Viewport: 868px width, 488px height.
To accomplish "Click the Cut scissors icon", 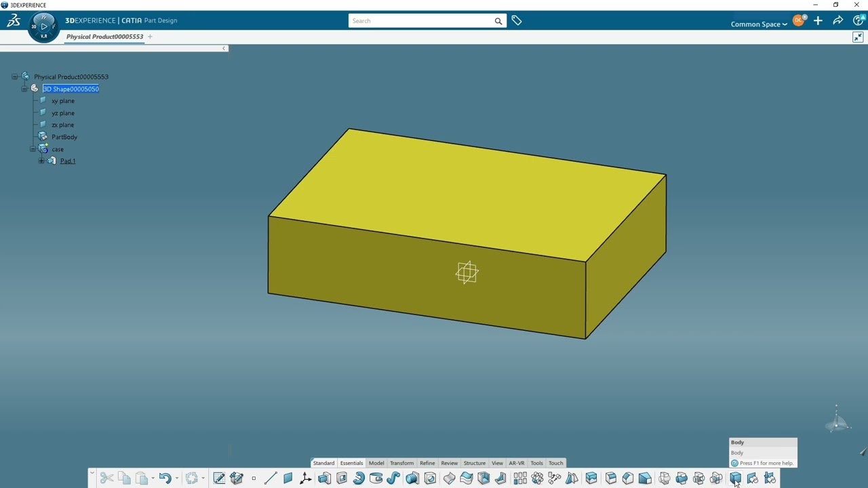I will (106, 479).
